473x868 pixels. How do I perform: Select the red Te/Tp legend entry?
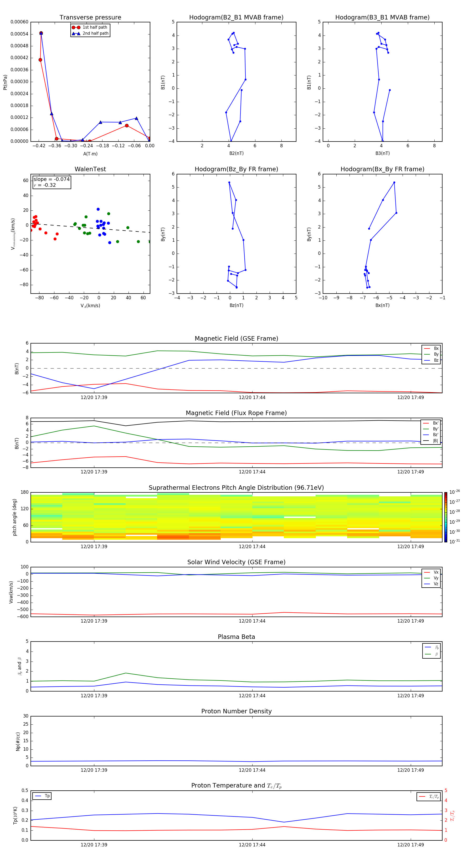[x=429, y=796]
